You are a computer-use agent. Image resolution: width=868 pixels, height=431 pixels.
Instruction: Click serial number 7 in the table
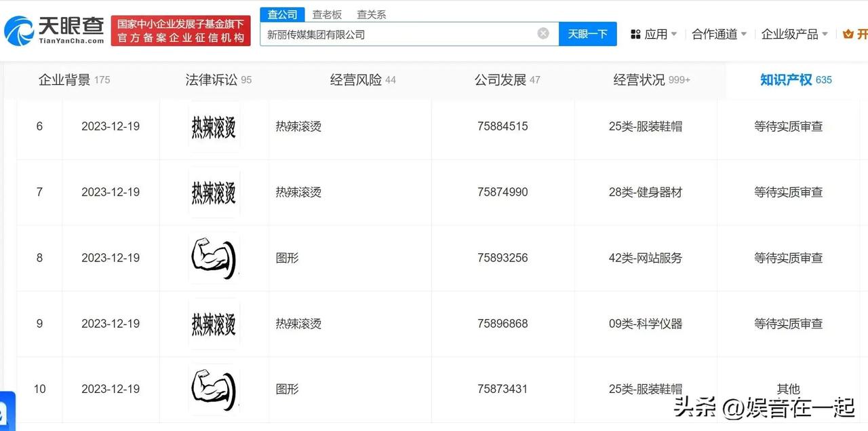[39, 192]
